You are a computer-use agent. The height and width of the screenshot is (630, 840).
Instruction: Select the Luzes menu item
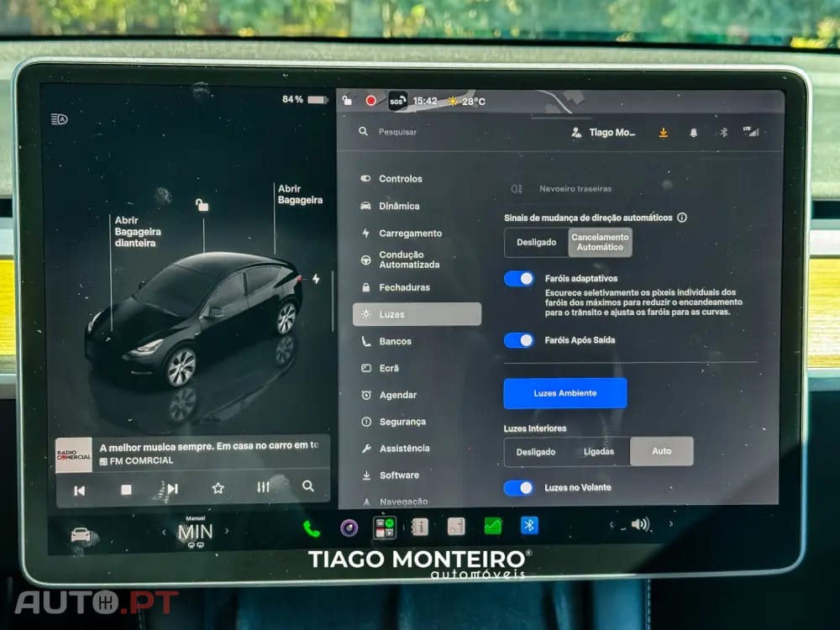pos(417,314)
